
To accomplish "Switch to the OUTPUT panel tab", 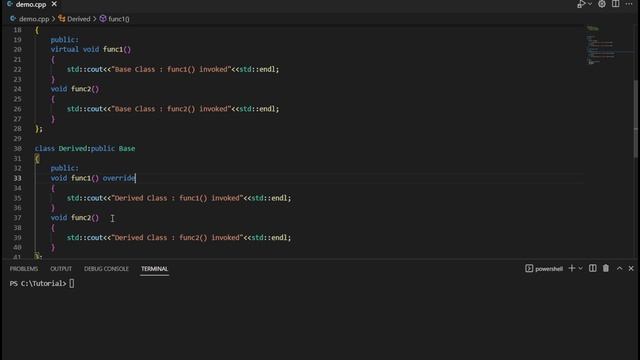I will (61, 269).
